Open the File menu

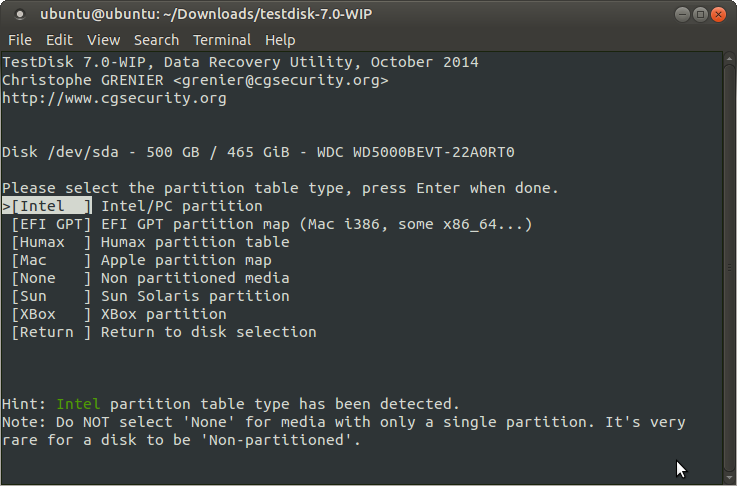(19, 40)
